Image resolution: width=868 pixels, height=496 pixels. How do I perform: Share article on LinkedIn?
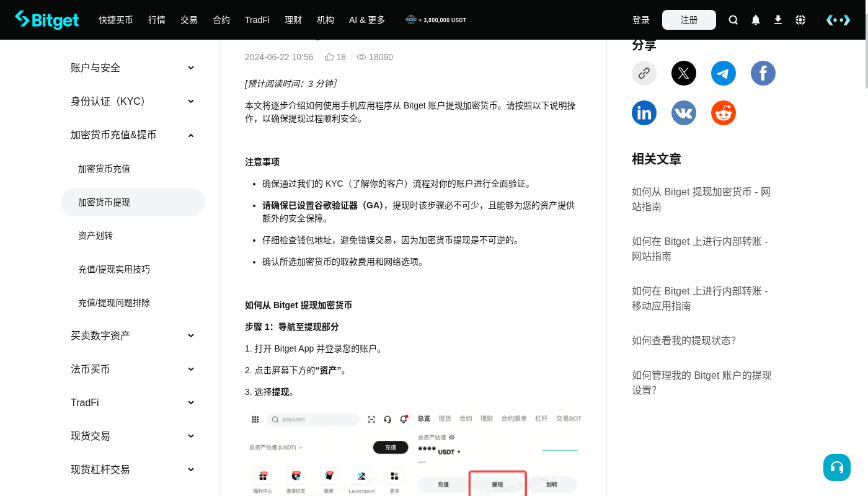point(644,113)
